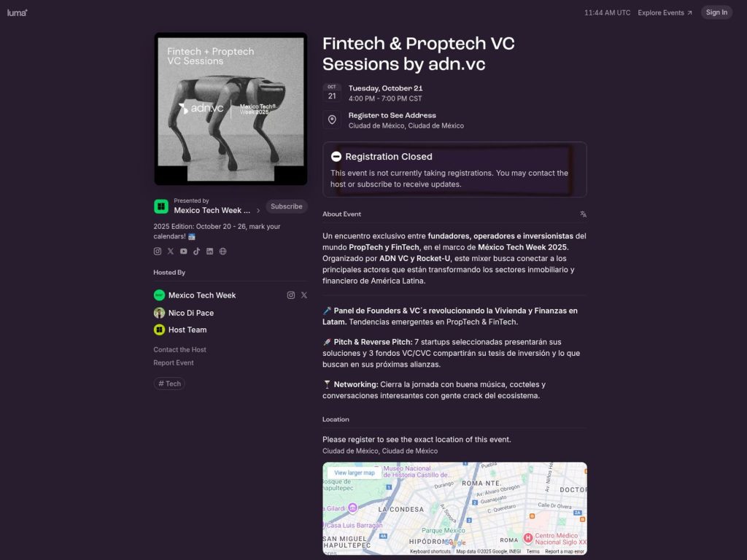Toggle Subscribe for Mexico Tech Week
This screenshot has width=747, height=560.
coord(287,206)
